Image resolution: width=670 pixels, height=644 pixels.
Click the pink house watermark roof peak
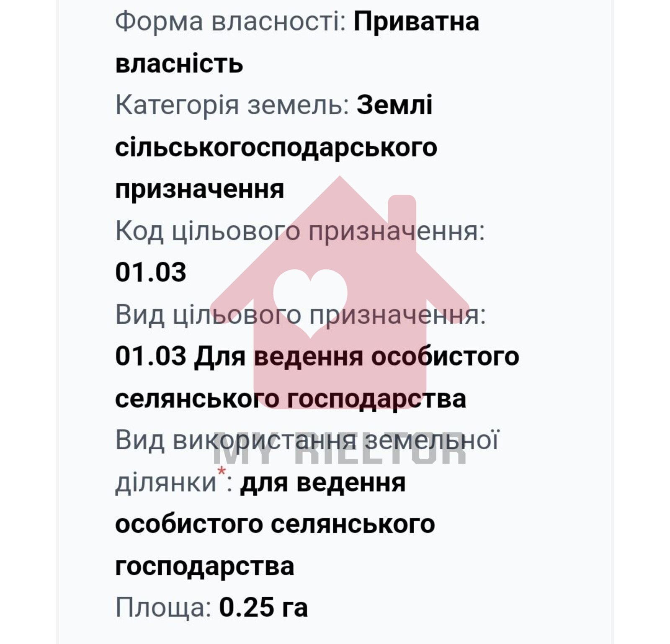[340, 183]
